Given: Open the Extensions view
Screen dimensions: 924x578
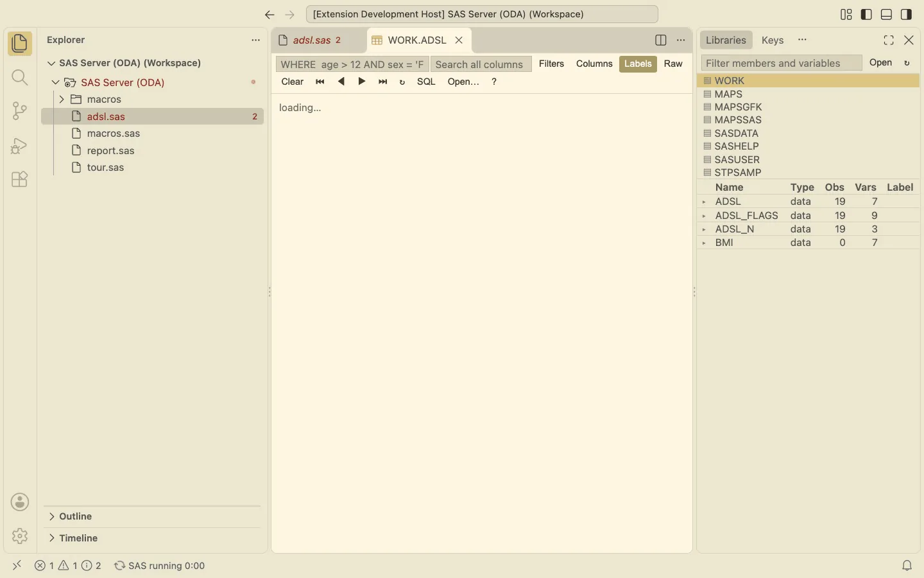Looking at the screenshot, I should (x=20, y=179).
